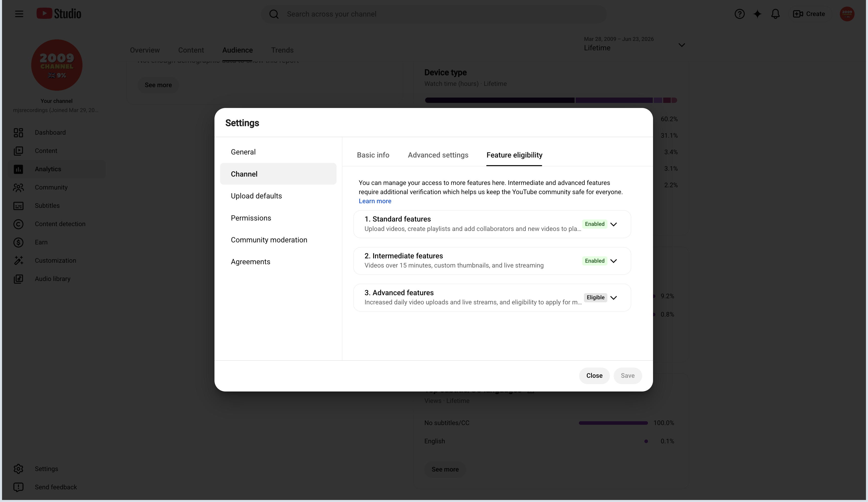The image size is (868, 502).
Task: Click the Content sidebar icon
Action: (18, 151)
